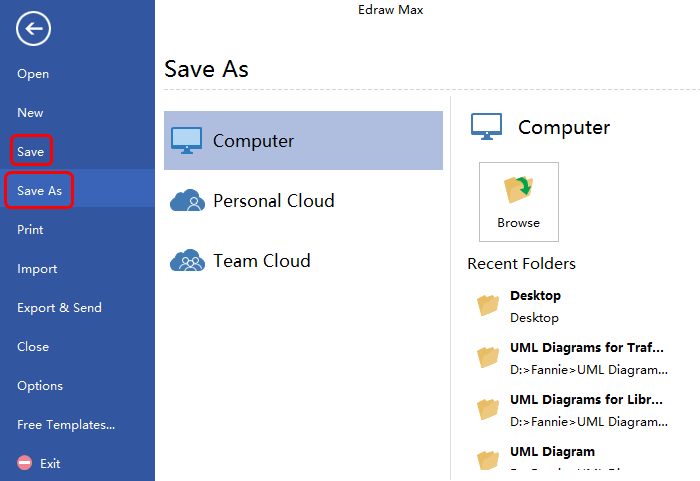700x481 pixels.
Task: Select New in the sidebar
Action: pos(30,113)
